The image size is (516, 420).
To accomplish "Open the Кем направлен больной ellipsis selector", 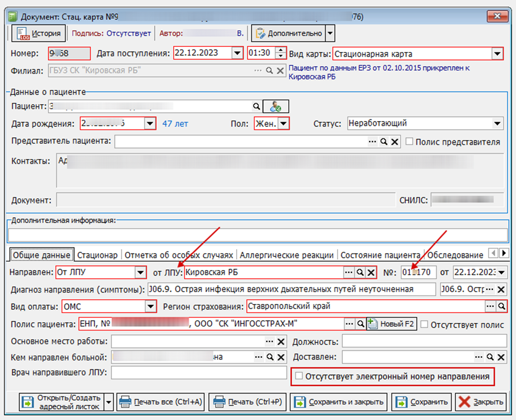I will [258, 357].
